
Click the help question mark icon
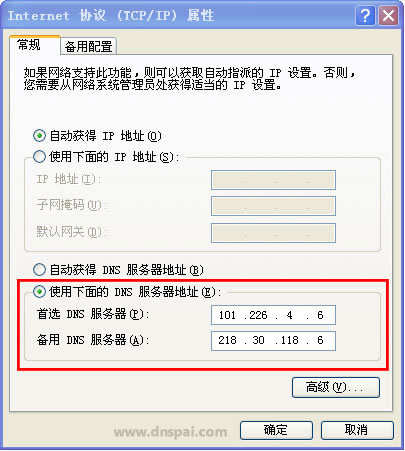(x=365, y=16)
